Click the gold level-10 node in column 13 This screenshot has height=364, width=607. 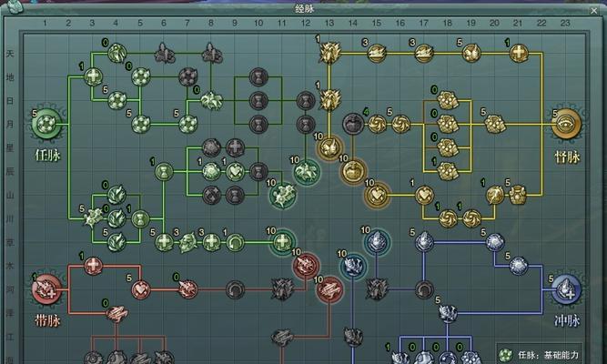tap(329, 147)
